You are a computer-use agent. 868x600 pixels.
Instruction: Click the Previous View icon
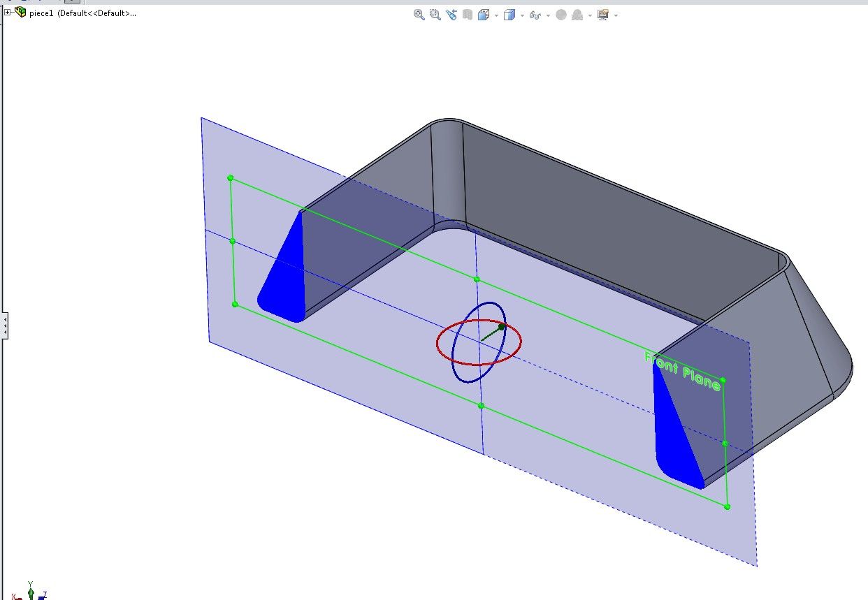tap(451, 14)
